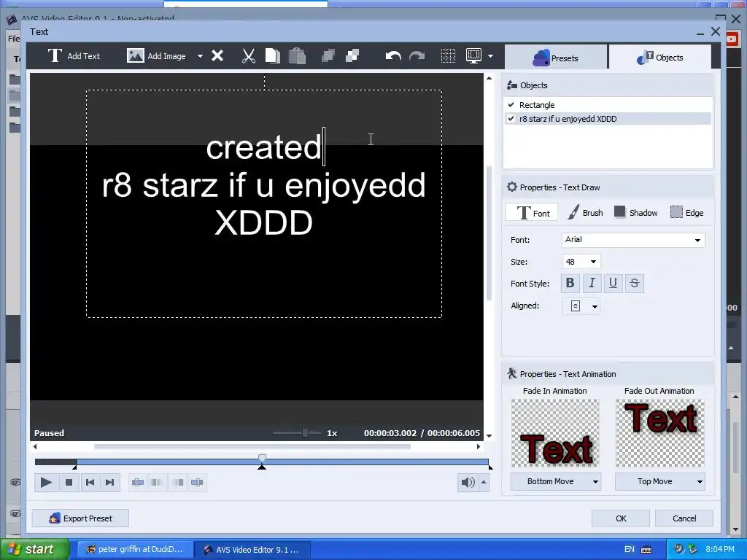
Task: Click the Fade In Animation thumbnail
Action: click(x=555, y=433)
